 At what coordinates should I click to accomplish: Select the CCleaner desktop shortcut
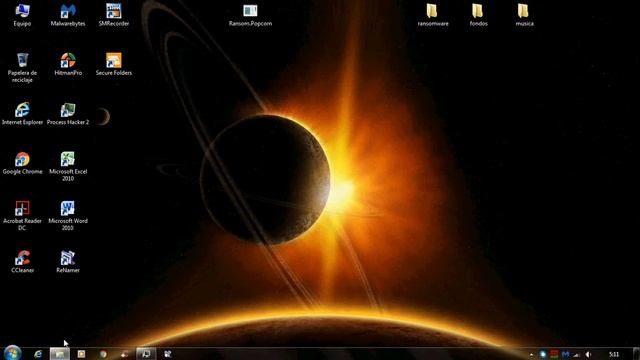(22, 262)
